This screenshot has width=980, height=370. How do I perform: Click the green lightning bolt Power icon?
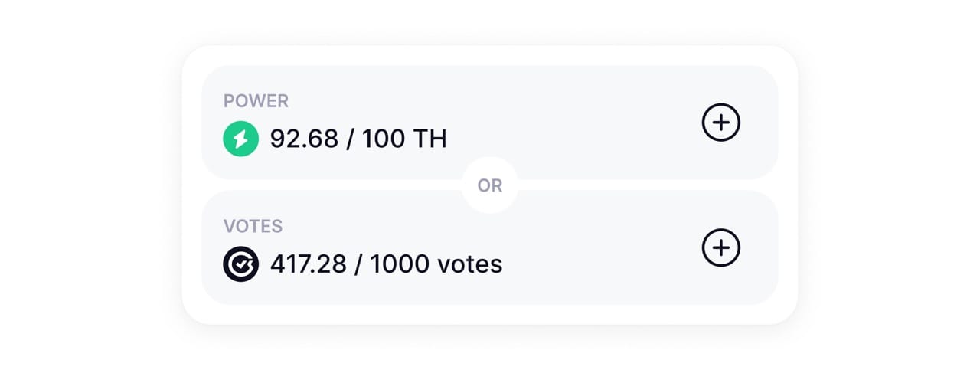241,139
